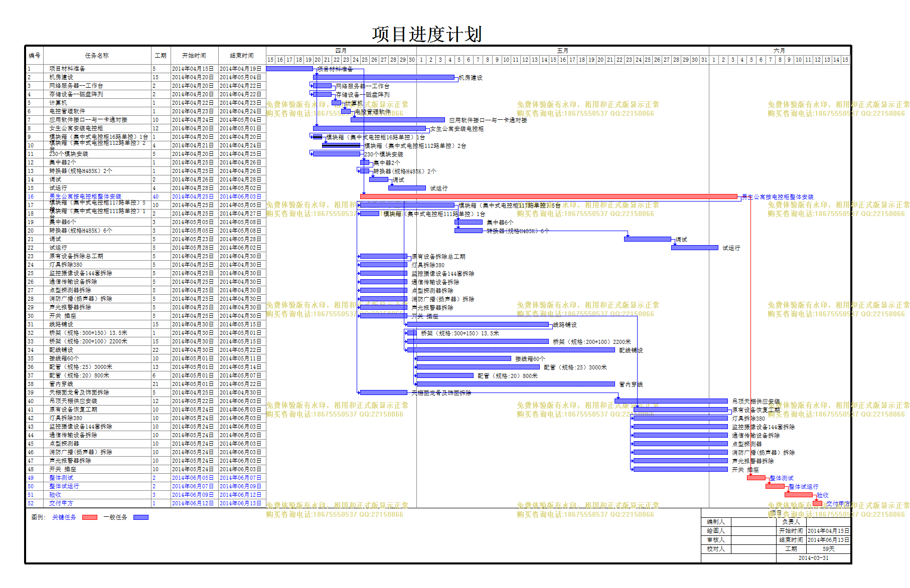Click the 工期 table column header

pyautogui.click(x=161, y=56)
